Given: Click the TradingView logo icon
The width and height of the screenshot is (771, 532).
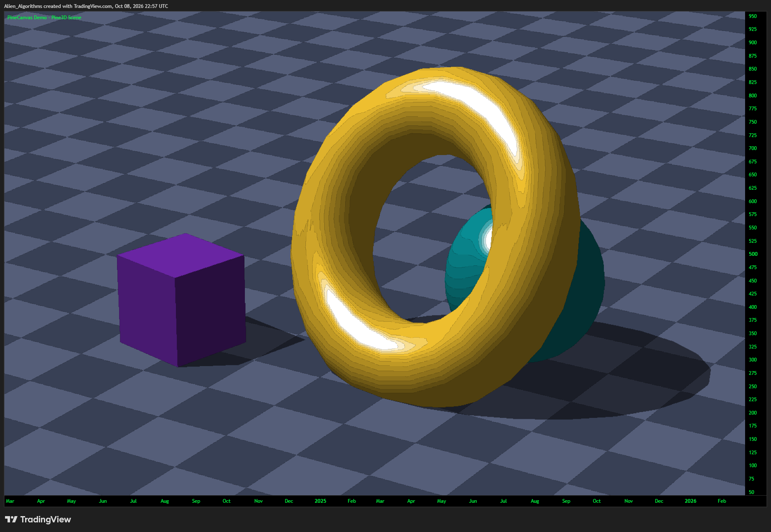Looking at the screenshot, I should 11,519.
